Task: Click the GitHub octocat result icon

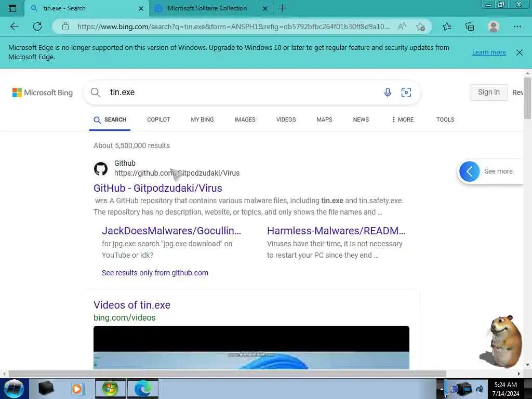Action: coord(100,169)
